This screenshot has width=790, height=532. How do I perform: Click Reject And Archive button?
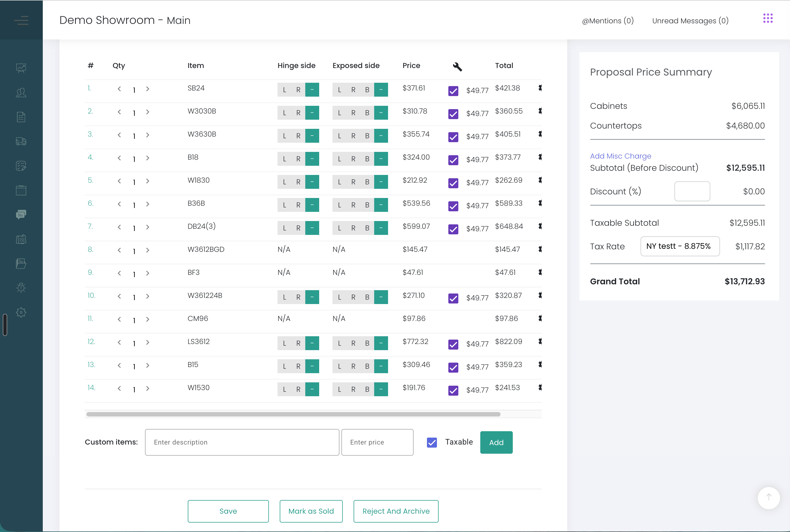click(x=396, y=511)
